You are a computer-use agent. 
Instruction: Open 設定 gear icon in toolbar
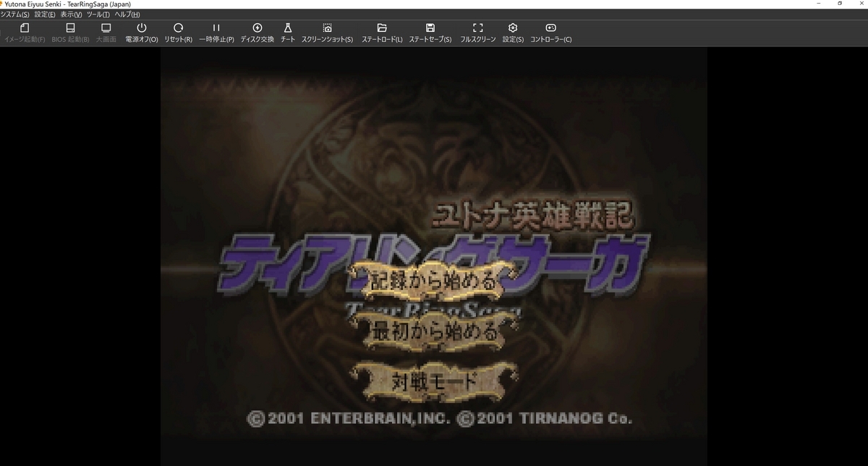[x=513, y=27]
